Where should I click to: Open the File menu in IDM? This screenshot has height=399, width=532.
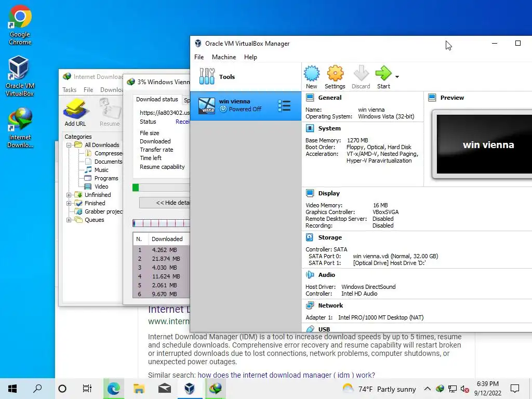click(88, 89)
